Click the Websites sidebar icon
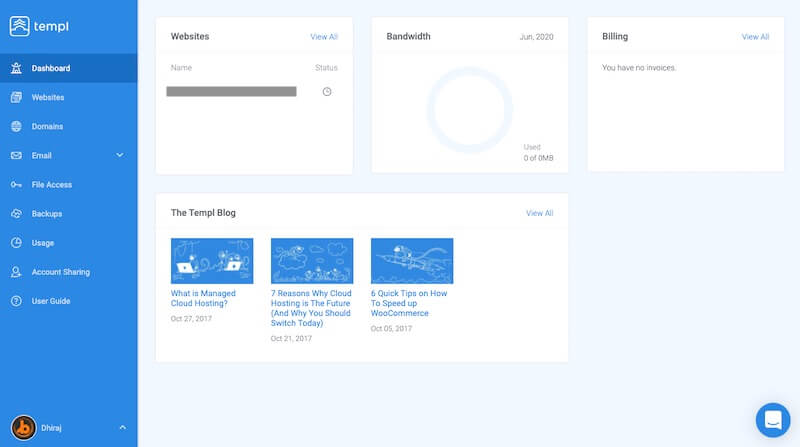The height and width of the screenshot is (447, 800). (16, 98)
